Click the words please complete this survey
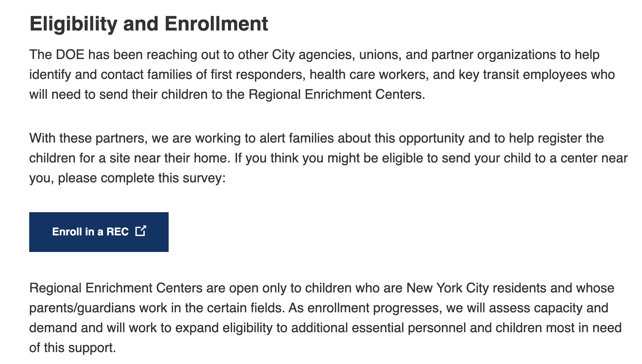Viewport: 642px width, 364px height. pyautogui.click(x=141, y=178)
